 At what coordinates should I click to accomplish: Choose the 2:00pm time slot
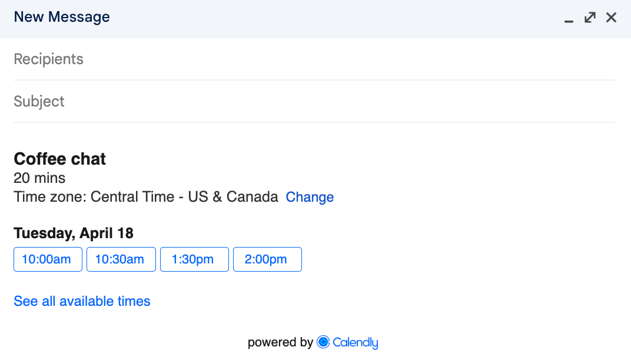coord(267,259)
